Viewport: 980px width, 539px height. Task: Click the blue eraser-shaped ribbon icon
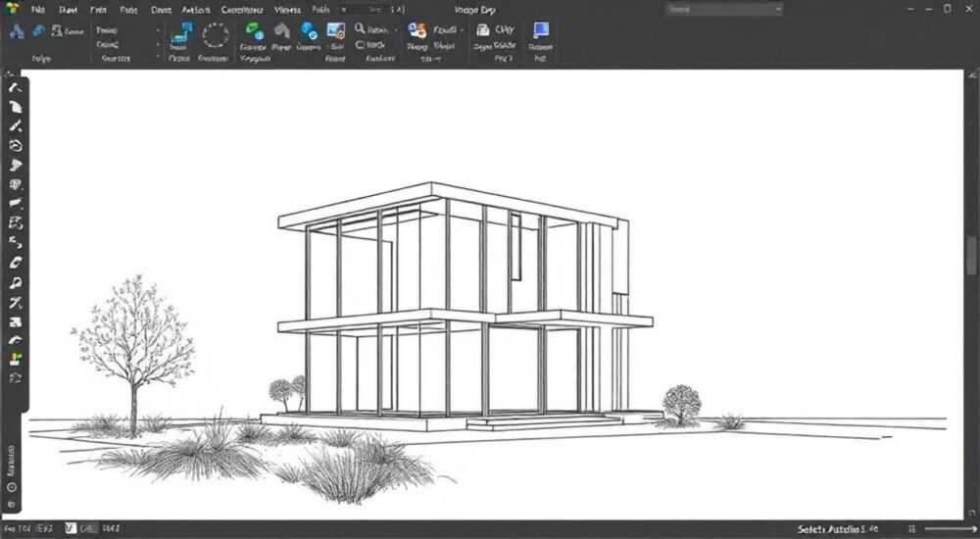(x=39, y=30)
